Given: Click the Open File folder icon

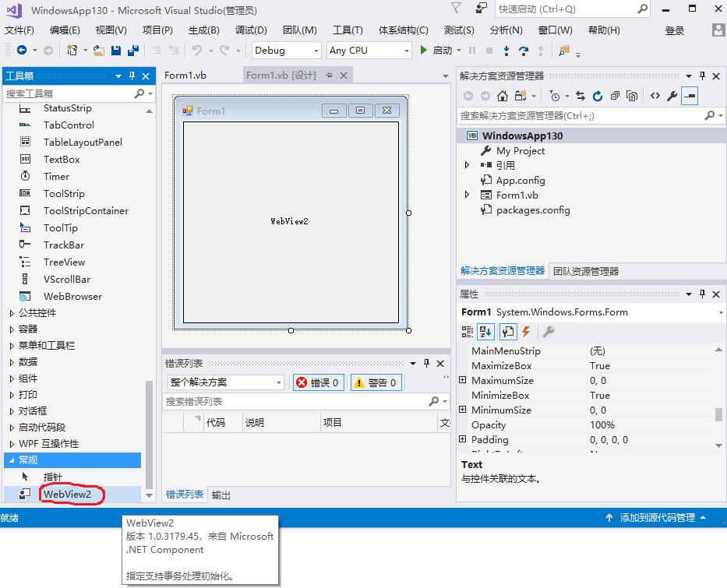Looking at the screenshot, I should pos(99,50).
